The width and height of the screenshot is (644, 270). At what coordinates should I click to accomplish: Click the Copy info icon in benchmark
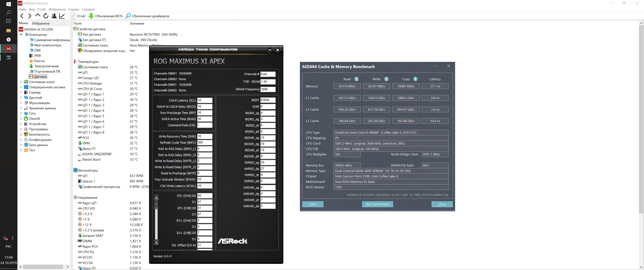click(415, 79)
